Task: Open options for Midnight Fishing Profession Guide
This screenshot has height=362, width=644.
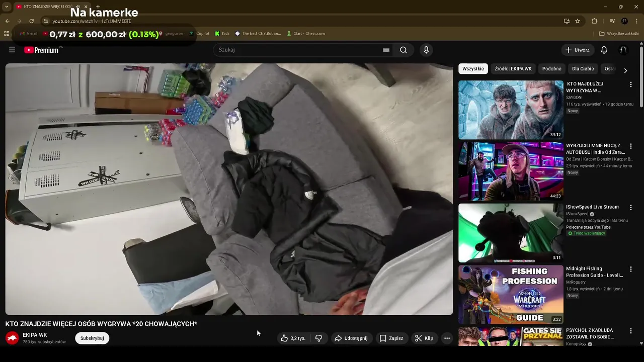Action: [630, 269]
